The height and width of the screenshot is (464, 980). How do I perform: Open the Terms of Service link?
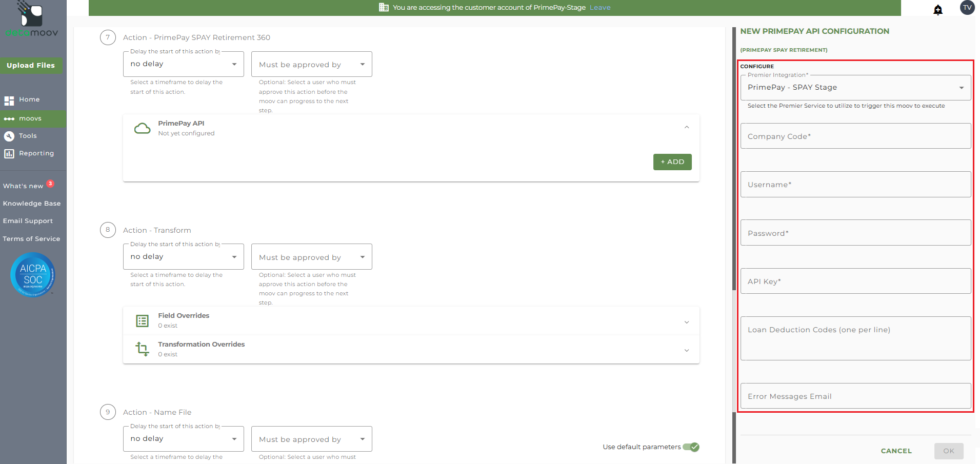point(31,239)
